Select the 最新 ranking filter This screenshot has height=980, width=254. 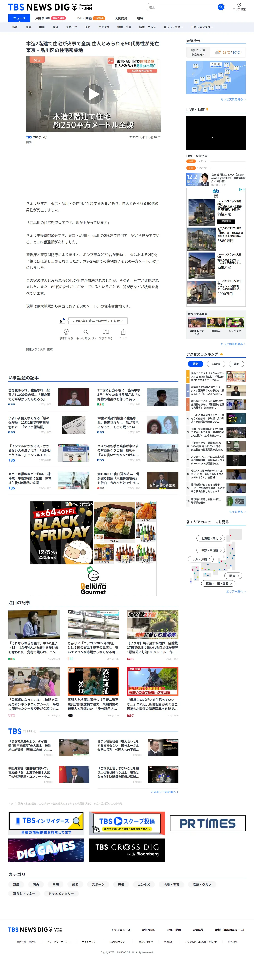pos(195,364)
